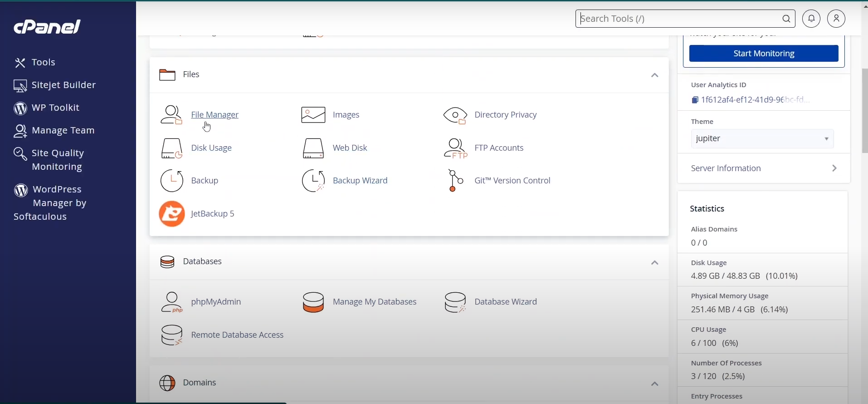Screen dimensions: 868x404
Task: Open the Git Version Control icon
Action: [455, 181]
